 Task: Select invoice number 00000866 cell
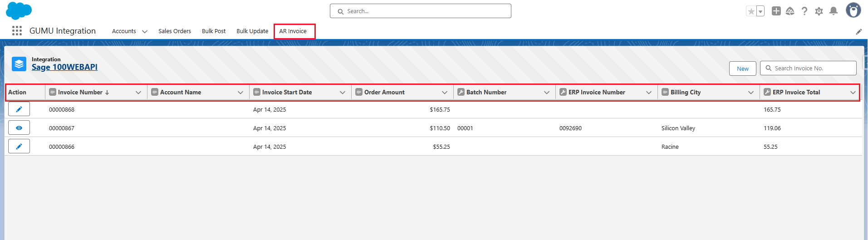(x=62, y=147)
